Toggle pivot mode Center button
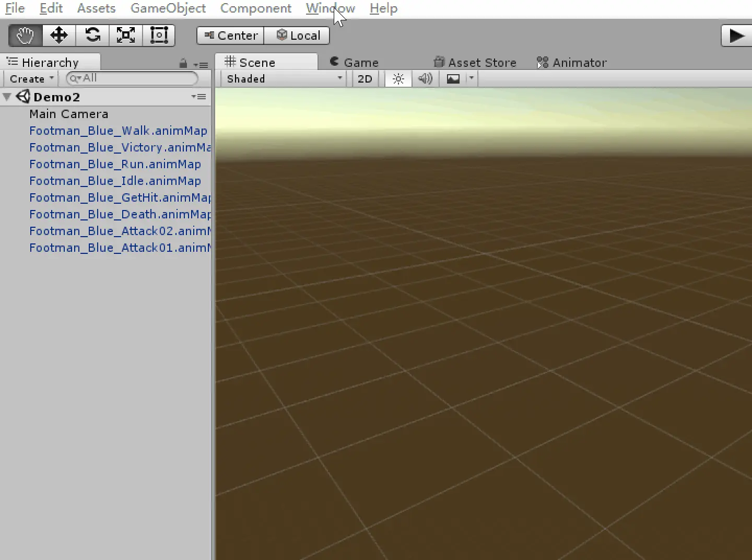Image resolution: width=752 pixels, height=560 pixels. point(230,36)
